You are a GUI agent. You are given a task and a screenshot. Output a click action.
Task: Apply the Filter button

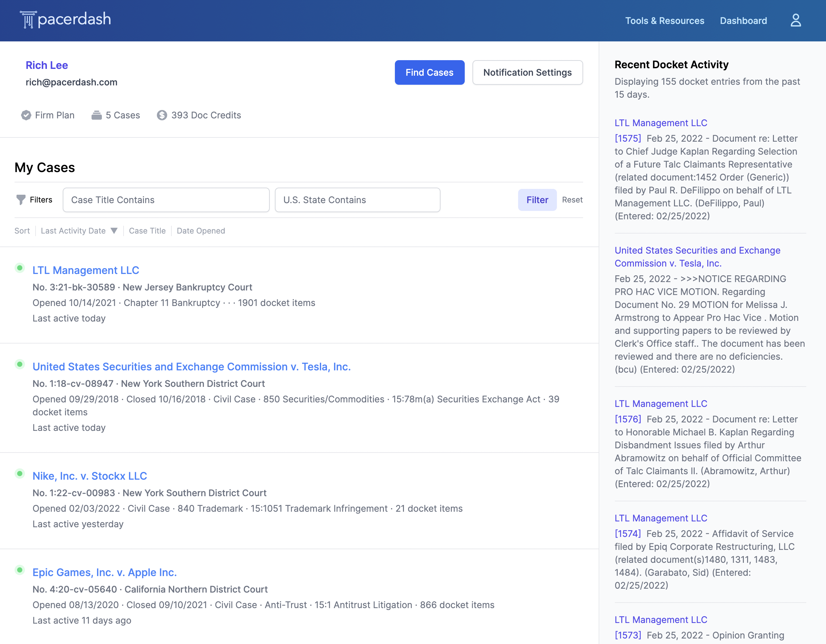pyautogui.click(x=537, y=200)
